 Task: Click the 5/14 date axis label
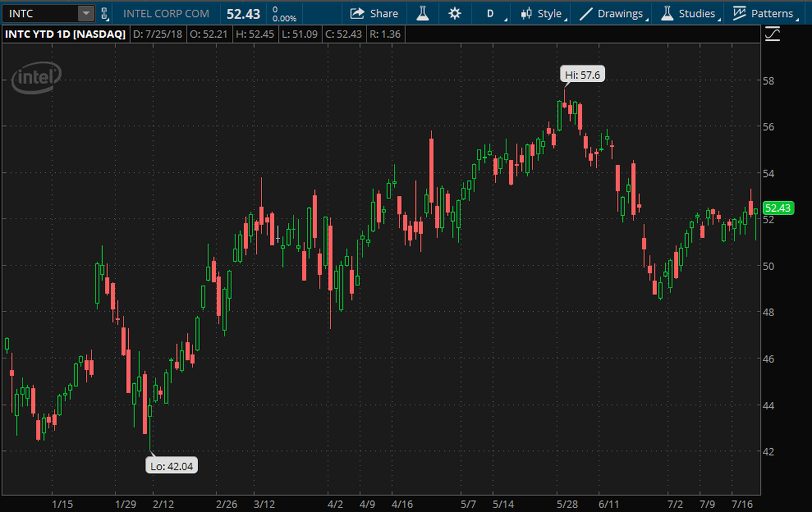pos(503,504)
